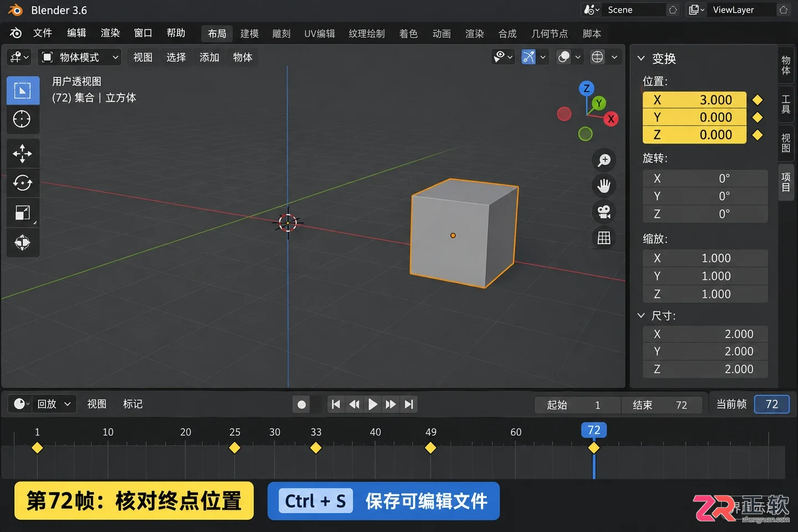Viewport: 798px width, 532px height.
Task: Click the new scene icon beside Scene
Action: (x=673, y=10)
